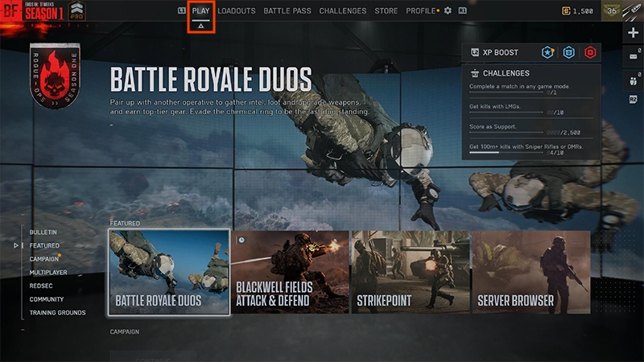Click the BF logo in the corner
The width and height of the screenshot is (644, 362).
[x=10, y=11]
